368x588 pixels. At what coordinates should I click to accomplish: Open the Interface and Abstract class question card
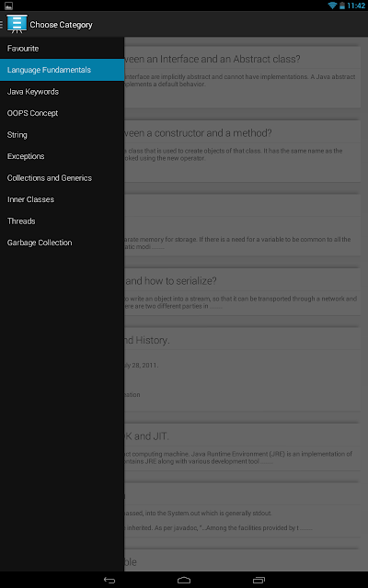(x=242, y=77)
